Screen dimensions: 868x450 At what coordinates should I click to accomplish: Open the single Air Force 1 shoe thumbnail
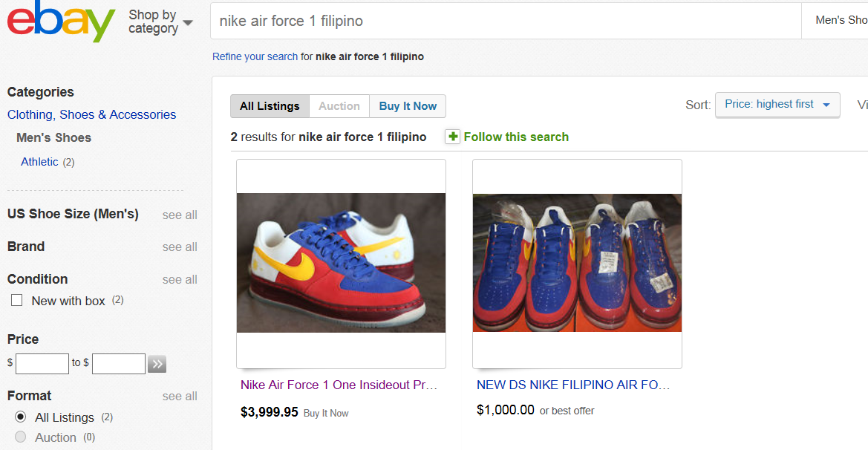coord(341,263)
